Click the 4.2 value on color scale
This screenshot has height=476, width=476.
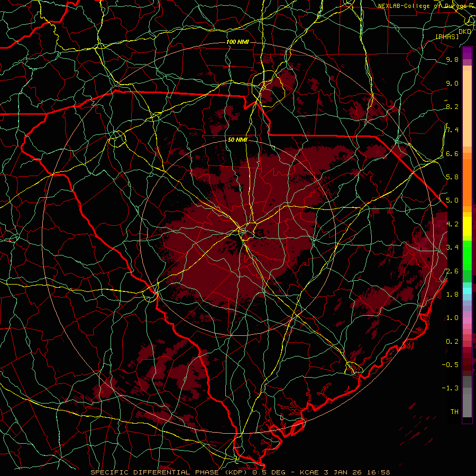click(x=452, y=224)
